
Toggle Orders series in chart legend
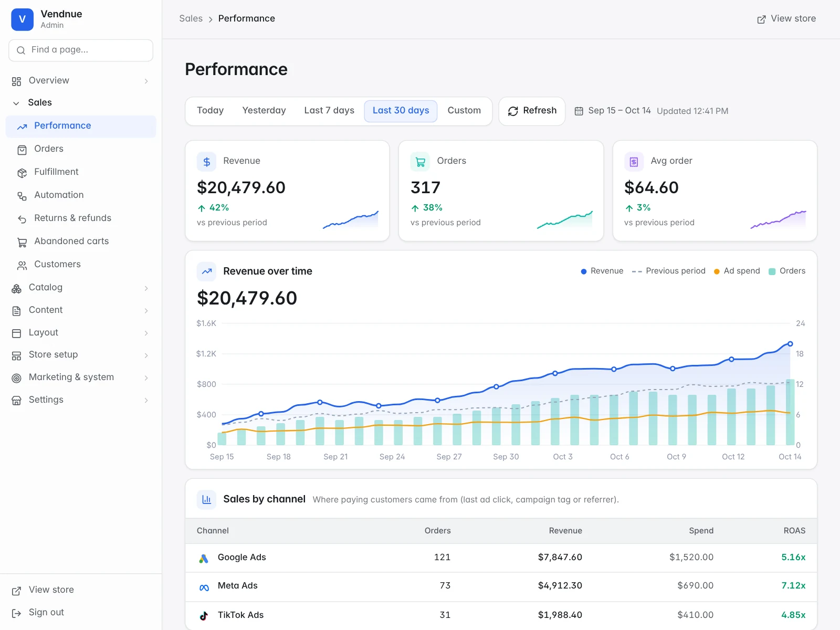[787, 271]
